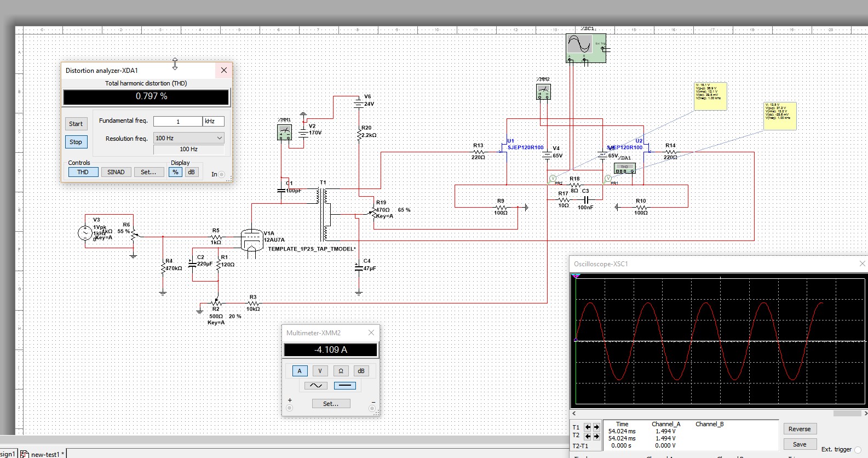Click the kHz unit field for fundamental frequency

point(214,121)
